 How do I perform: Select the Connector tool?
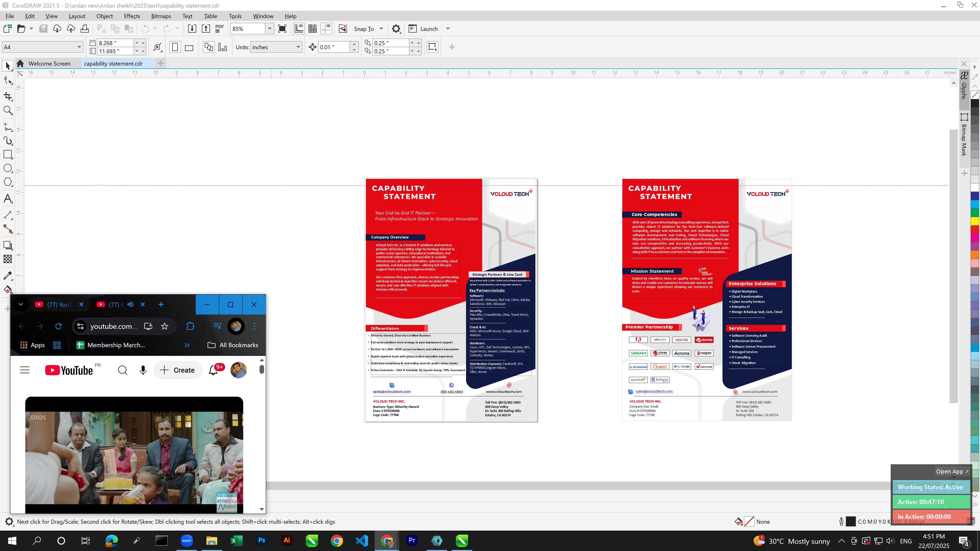click(8, 229)
